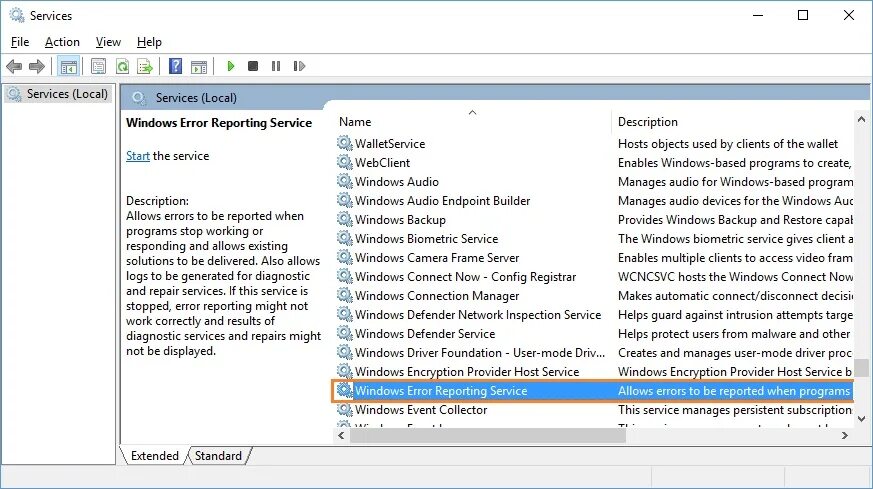Click the green Start Service icon

tap(230, 66)
